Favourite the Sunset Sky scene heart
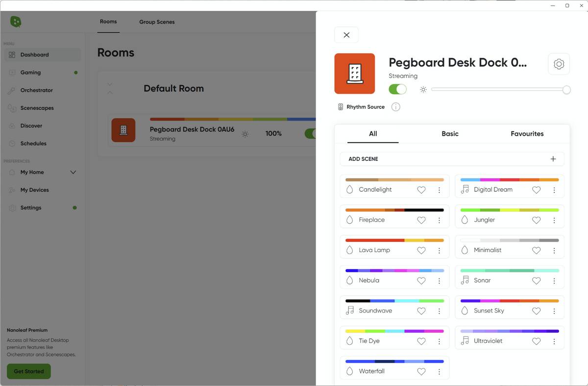This screenshot has width=588, height=386. 537,311
